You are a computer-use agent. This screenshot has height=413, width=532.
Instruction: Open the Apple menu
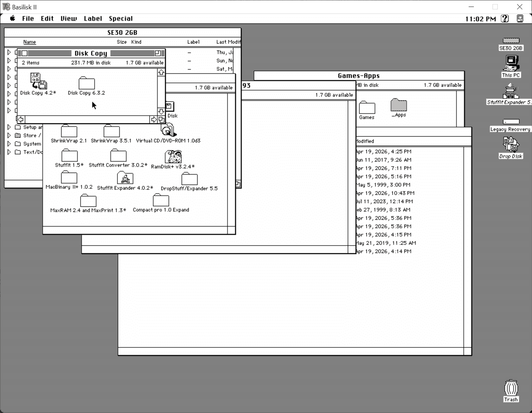coord(12,18)
